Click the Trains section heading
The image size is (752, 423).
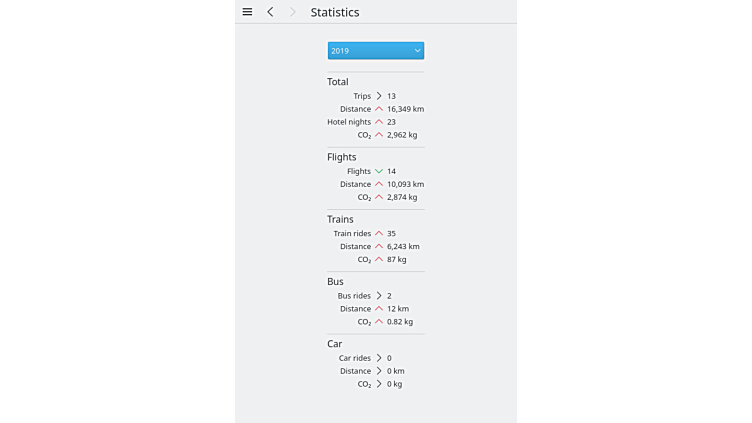pos(340,219)
